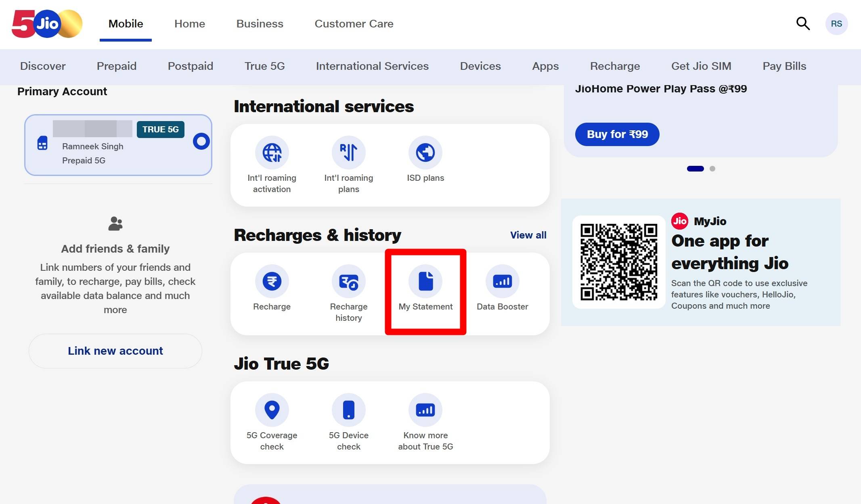The height and width of the screenshot is (504, 861).
Task: Open the True 5G menu
Action: (x=265, y=66)
